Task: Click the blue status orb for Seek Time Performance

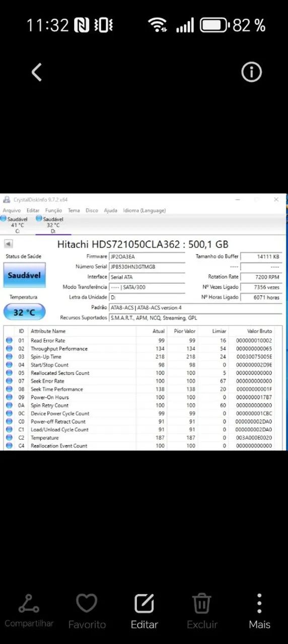Action: (9, 389)
